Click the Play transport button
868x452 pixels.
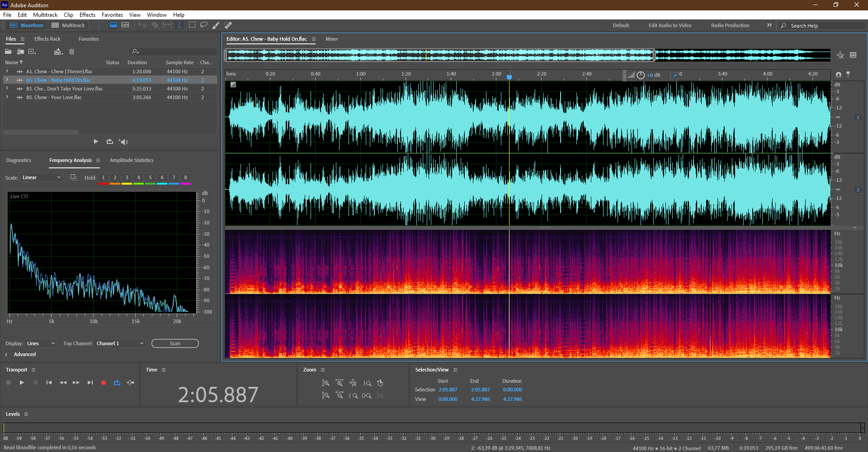pyautogui.click(x=22, y=383)
